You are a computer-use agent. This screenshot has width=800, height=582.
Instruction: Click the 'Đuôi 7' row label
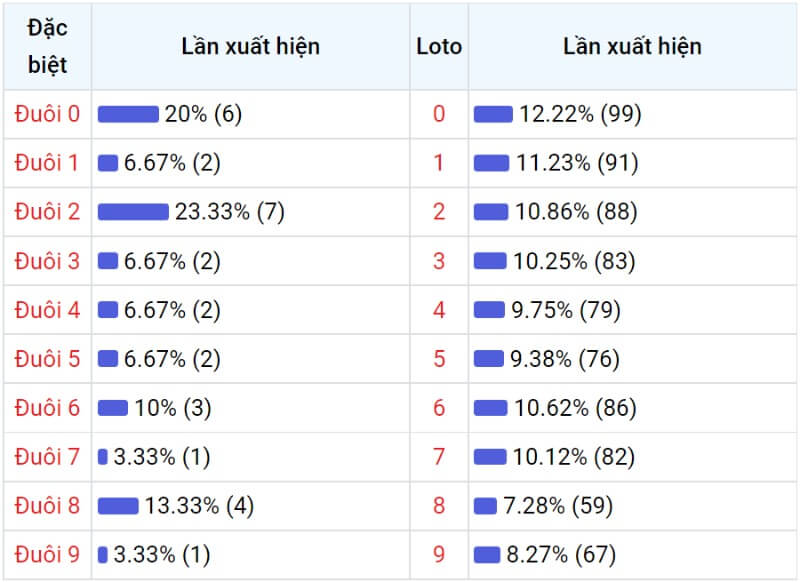(x=47, y=457)
